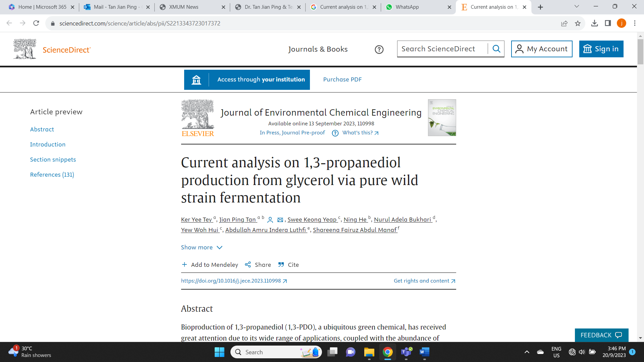The image size is (644, 362).
Task: Reload the page with the refresh icon
Action: [x=36, y=23]
